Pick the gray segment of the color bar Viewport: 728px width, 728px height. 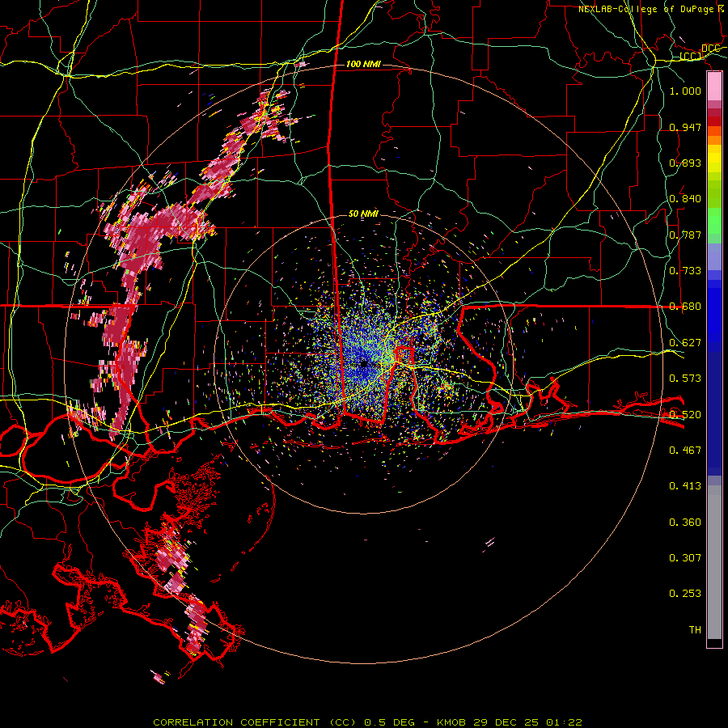714,562
